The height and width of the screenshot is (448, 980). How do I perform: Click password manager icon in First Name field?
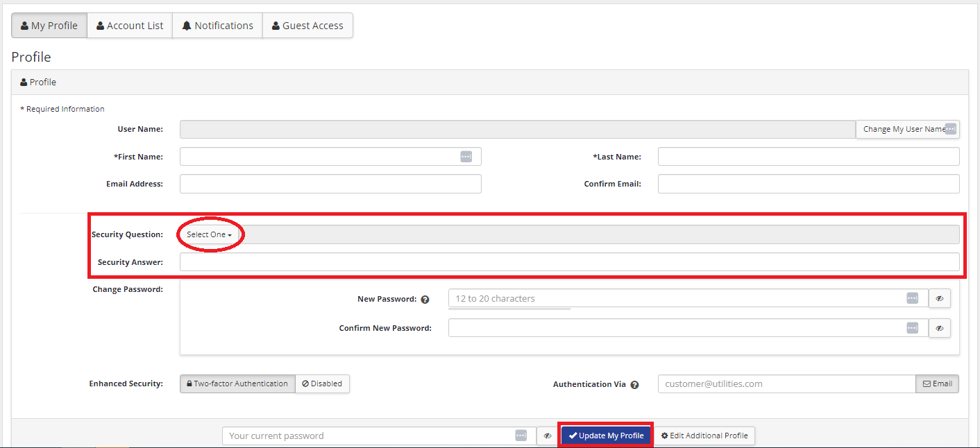click(466, 157)
